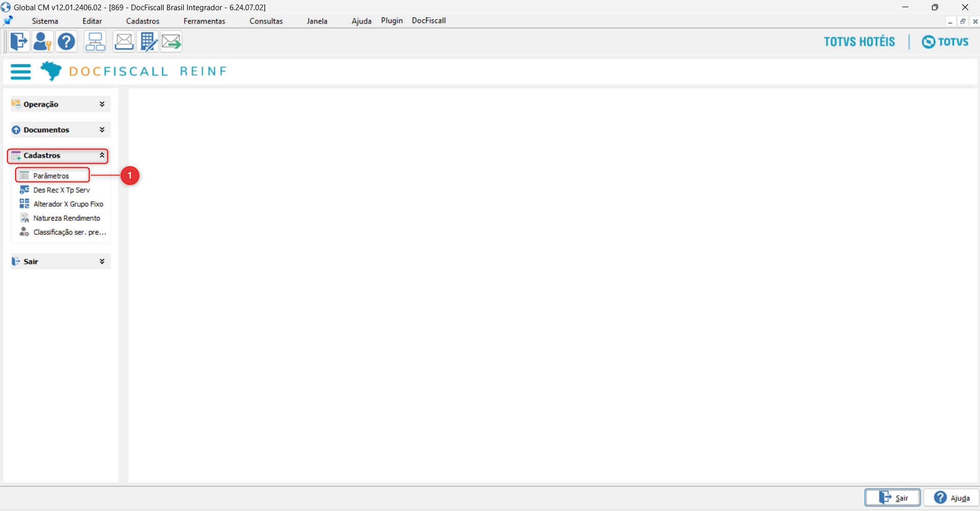Open the Cadastros menu in menu bar

click(x=143, y=21)
